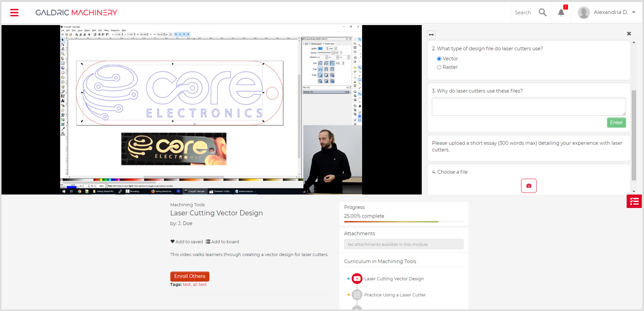The width and height of the screenshot is (644, 311).
Task: Click the "Laser Cutting Vector Design" page title
Action: (x=216, y=213)
